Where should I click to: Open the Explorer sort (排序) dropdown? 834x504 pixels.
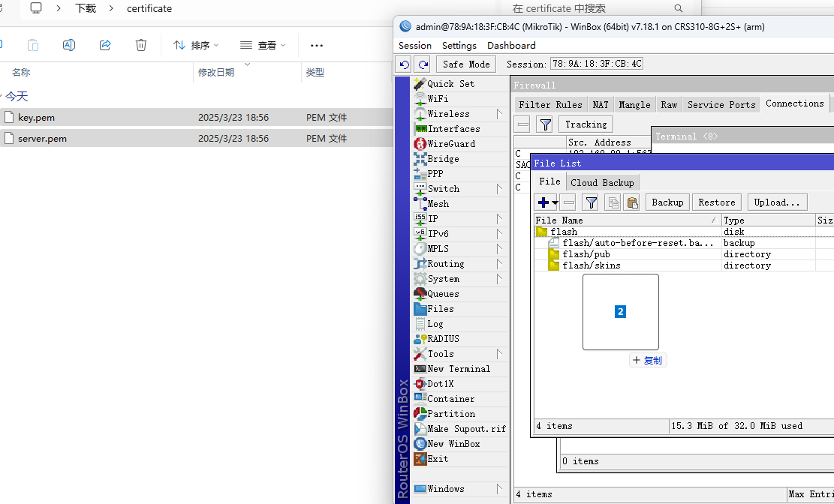pos(196,45)
